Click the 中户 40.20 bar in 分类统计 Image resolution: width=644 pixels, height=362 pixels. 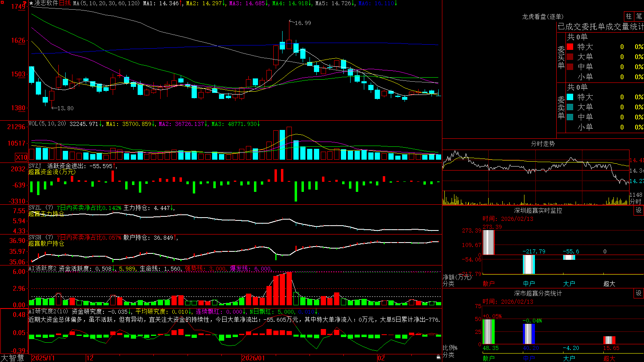pos(529,334)
